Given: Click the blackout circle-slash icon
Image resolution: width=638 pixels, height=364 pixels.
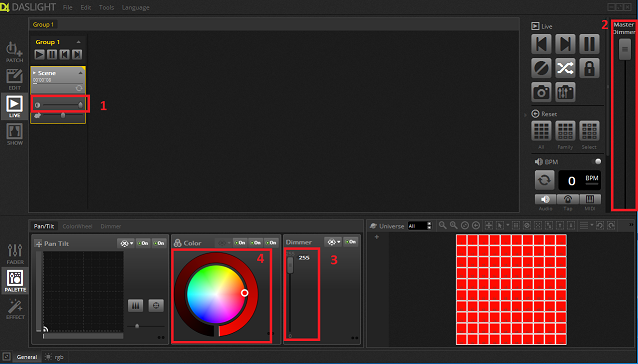Looking at the screenshot, I should pyautogui.click(x=541, y=68).
